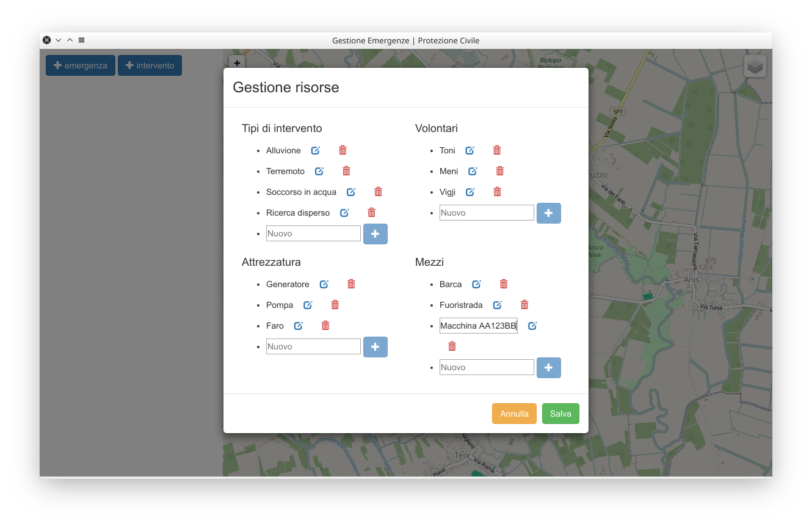Delete the Faro equipment

click(325, 326)
